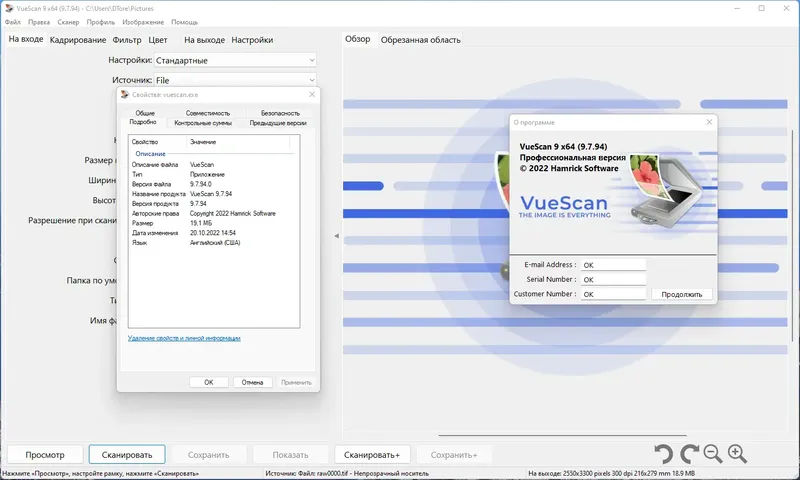Click status bar Источник raw0000.tif text

point(347,473)
